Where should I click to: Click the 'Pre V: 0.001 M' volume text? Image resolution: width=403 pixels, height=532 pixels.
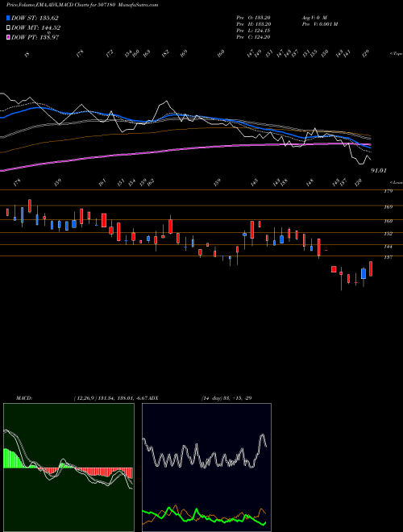click(319, 24)
